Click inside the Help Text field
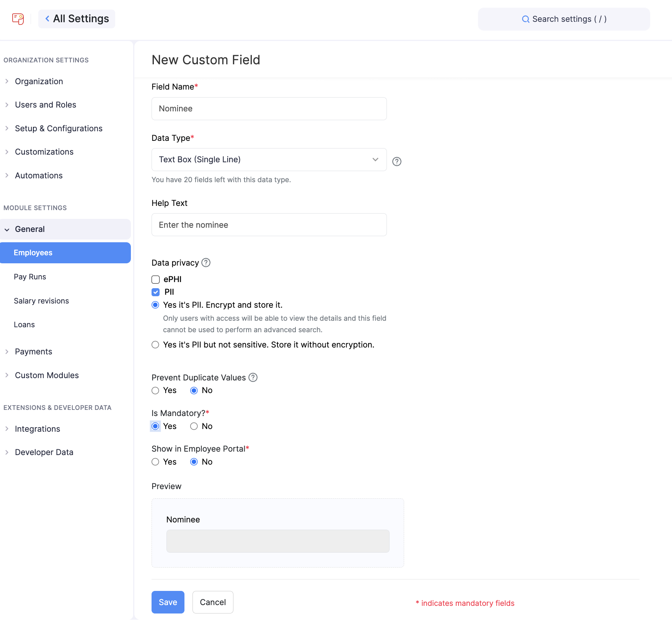This screenshot has width=672, height=620. point(269,225)
